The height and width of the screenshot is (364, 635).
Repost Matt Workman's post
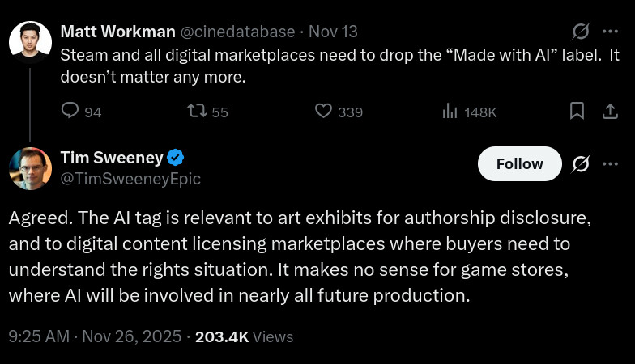(197, 112)
